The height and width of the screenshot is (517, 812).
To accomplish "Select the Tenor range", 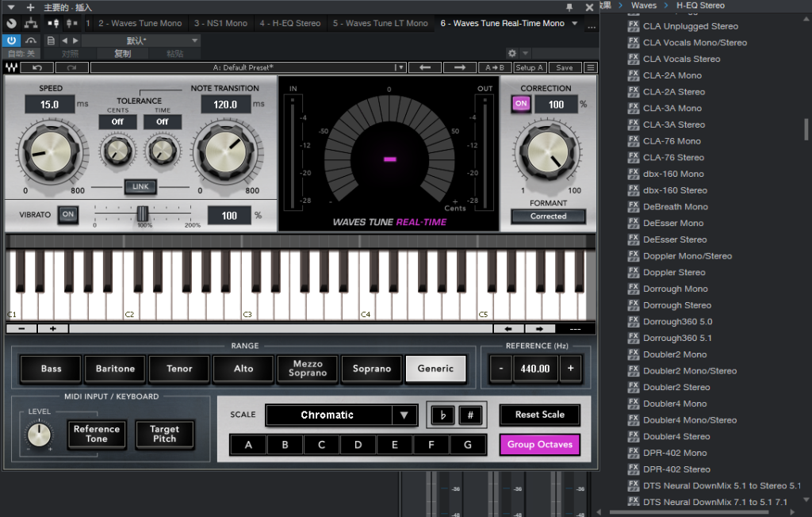I will pyautogui.click(x=179, y=369).
